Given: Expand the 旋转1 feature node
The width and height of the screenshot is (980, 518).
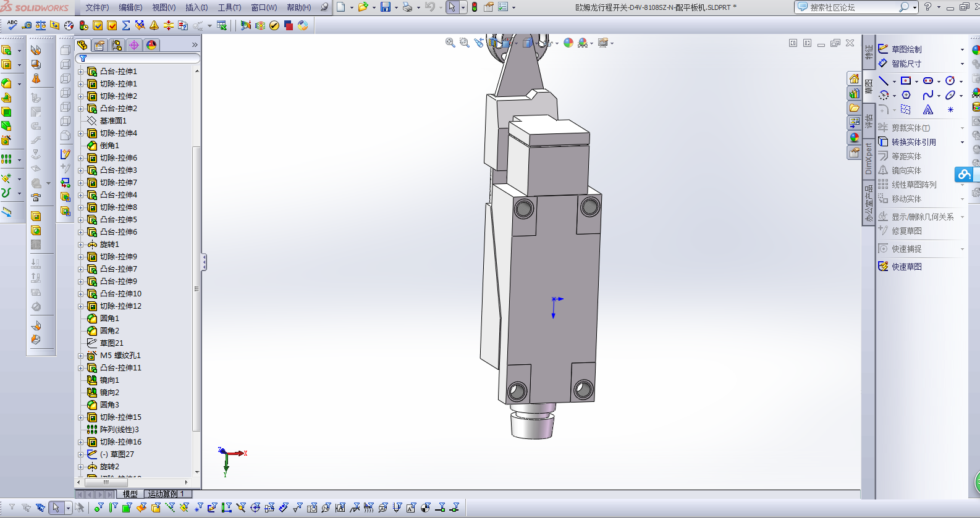Looking at the screenshot, I should [80, 244].
